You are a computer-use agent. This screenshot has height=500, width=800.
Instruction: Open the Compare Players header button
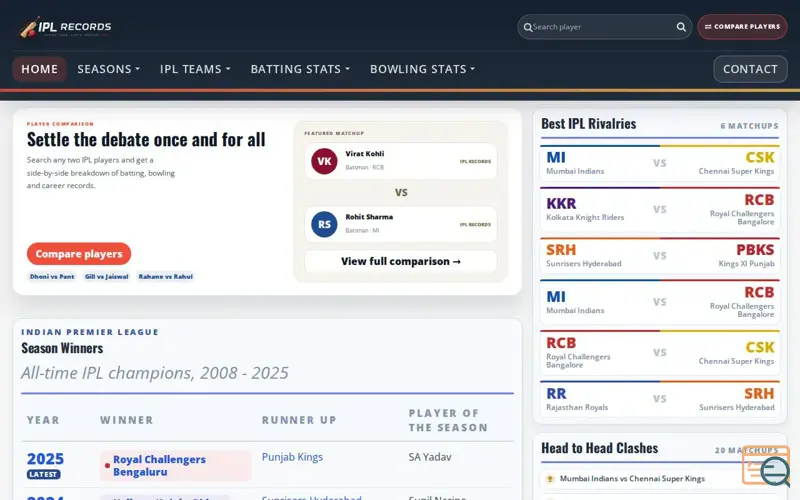(x=742, y=27)
